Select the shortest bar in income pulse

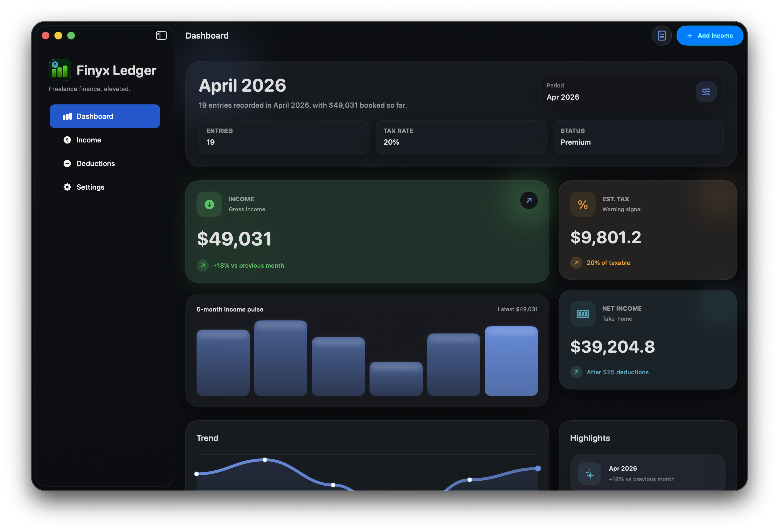(396, 379)
